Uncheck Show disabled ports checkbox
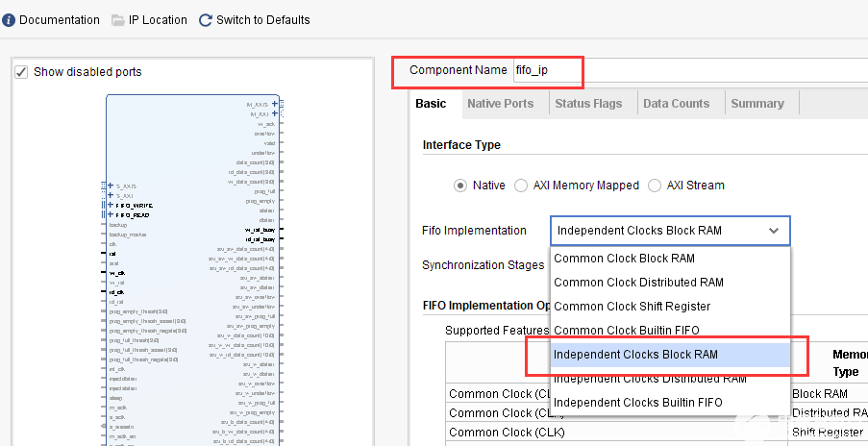The width and height of the screenshot is (868, 446). [21, 72]
